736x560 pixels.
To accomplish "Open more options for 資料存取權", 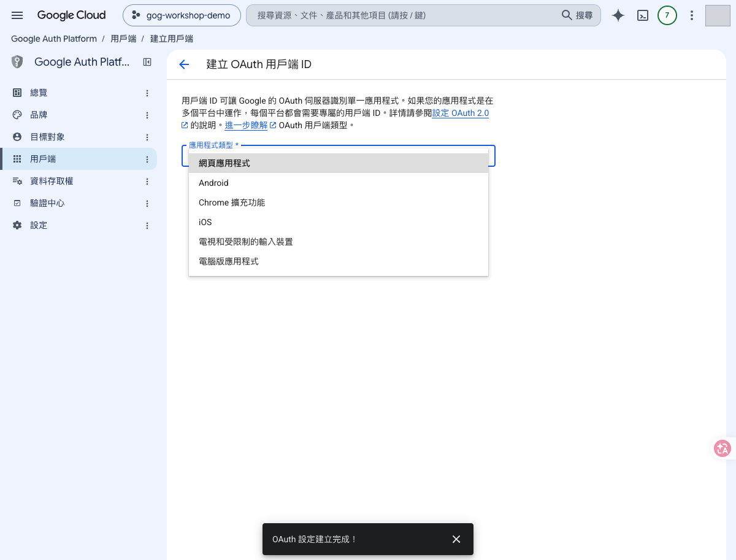I will [147, 181].
